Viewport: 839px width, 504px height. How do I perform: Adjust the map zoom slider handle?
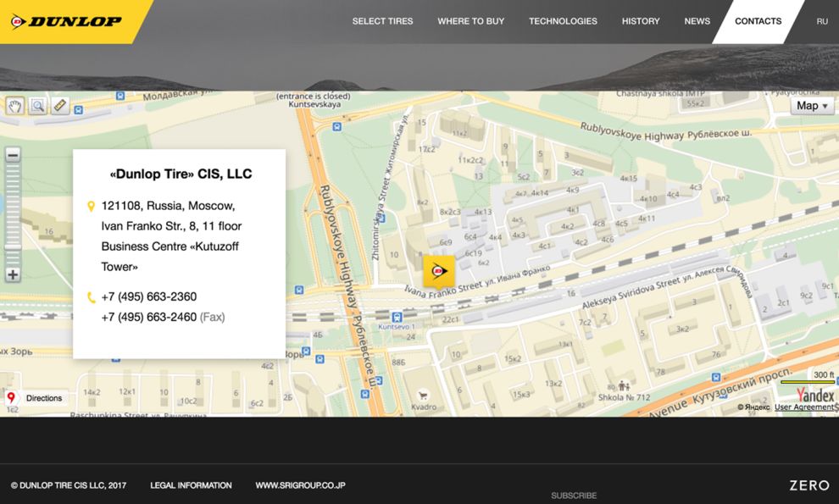[12, 248]
